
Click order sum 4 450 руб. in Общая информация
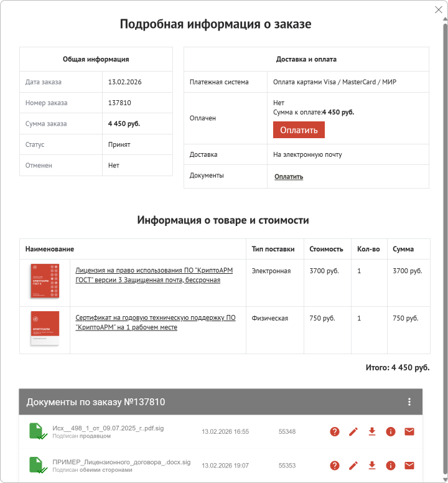pos(124,123)
